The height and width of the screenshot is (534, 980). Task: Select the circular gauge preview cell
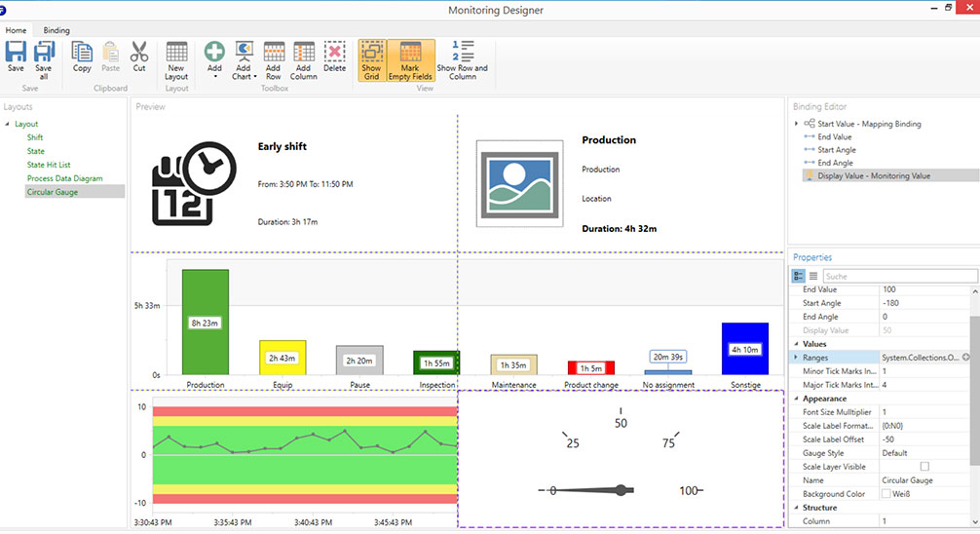pos(621,459)
